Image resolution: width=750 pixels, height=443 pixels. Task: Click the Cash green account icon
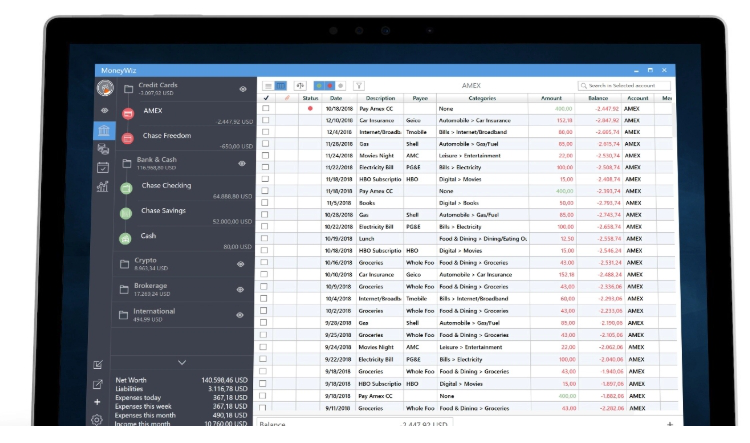pyautogui.click(x=125, y=238)
